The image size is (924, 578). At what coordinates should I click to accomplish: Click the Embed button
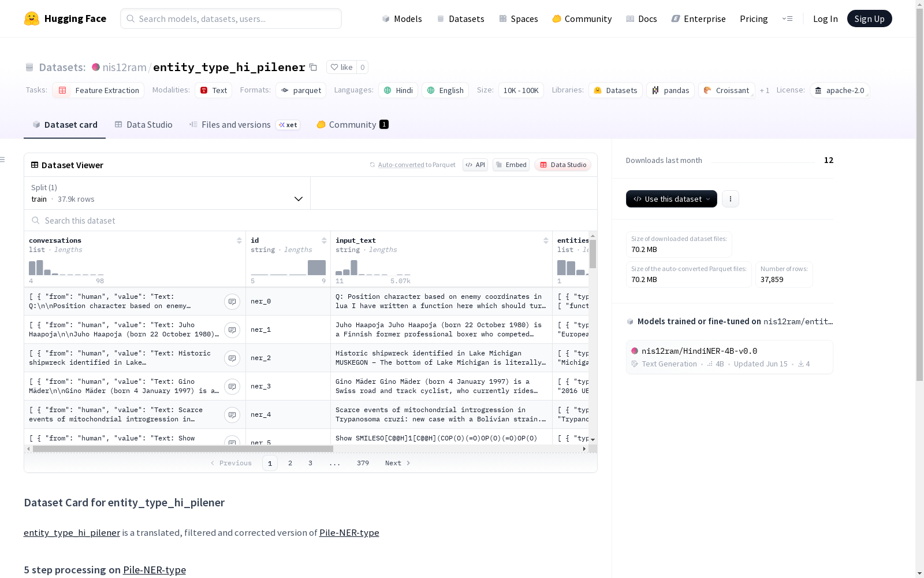pos(511,165)
